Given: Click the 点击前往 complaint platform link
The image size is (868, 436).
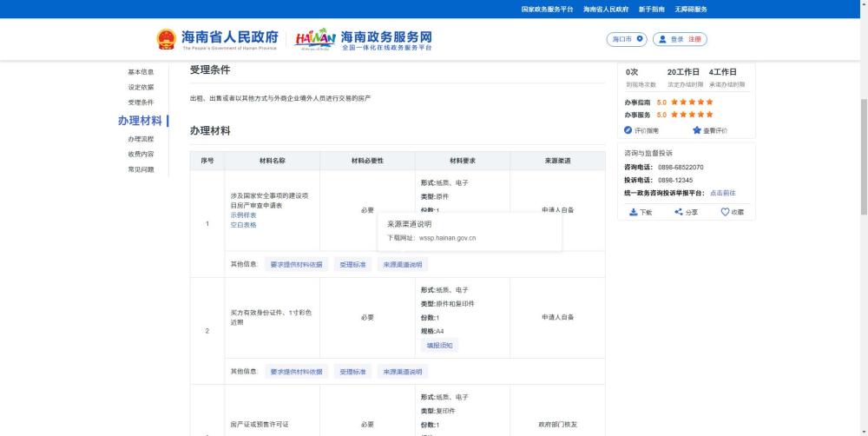Looking at the screenshot, I should 723,193.
